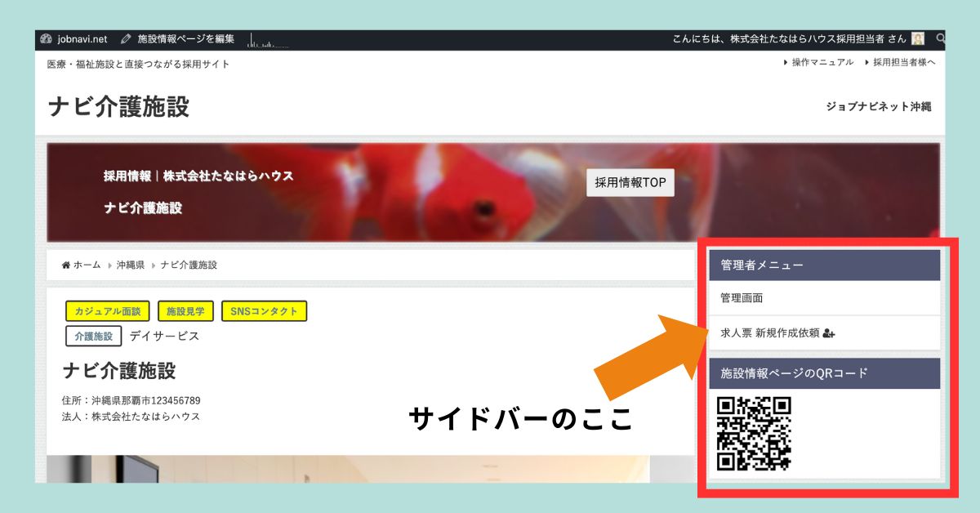Open the 採用担当者様へ link
This screenshot has height=513, width=980.
(904, 62)
